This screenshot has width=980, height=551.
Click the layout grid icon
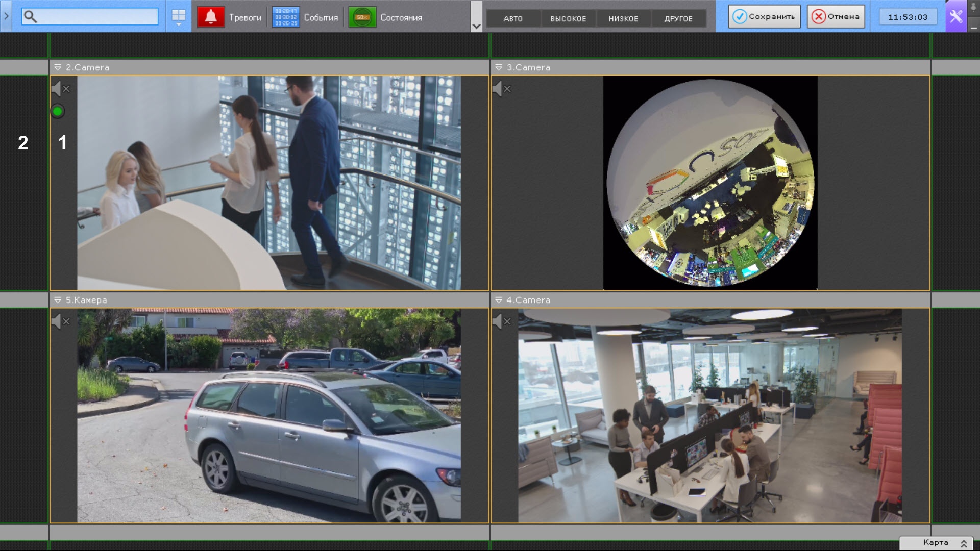coord(179,17)
